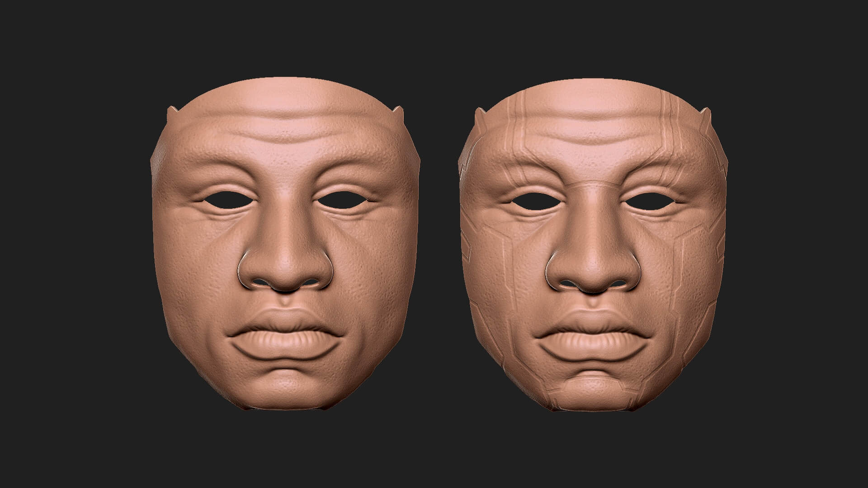
Task: Click right nostril opening of right mask
Action: (618, 283)
